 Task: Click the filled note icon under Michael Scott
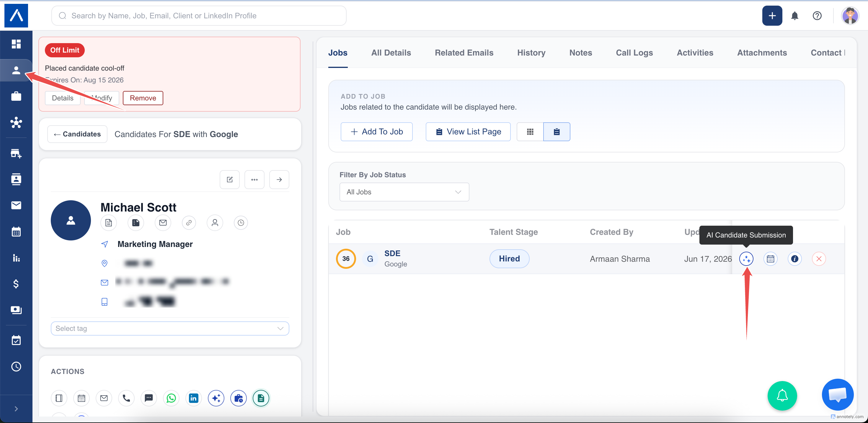pos(136,222)
